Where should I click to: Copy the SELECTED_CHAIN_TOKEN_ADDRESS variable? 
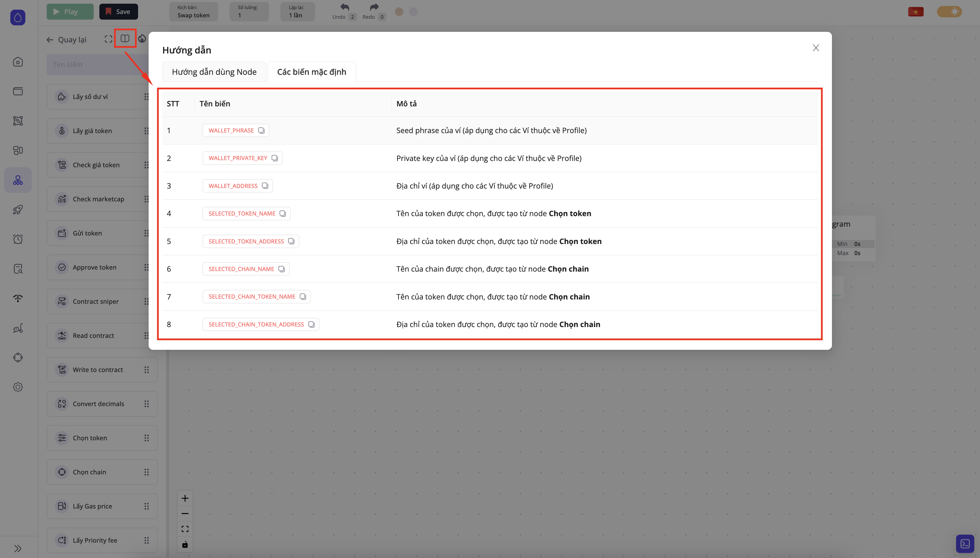(311, 324)
